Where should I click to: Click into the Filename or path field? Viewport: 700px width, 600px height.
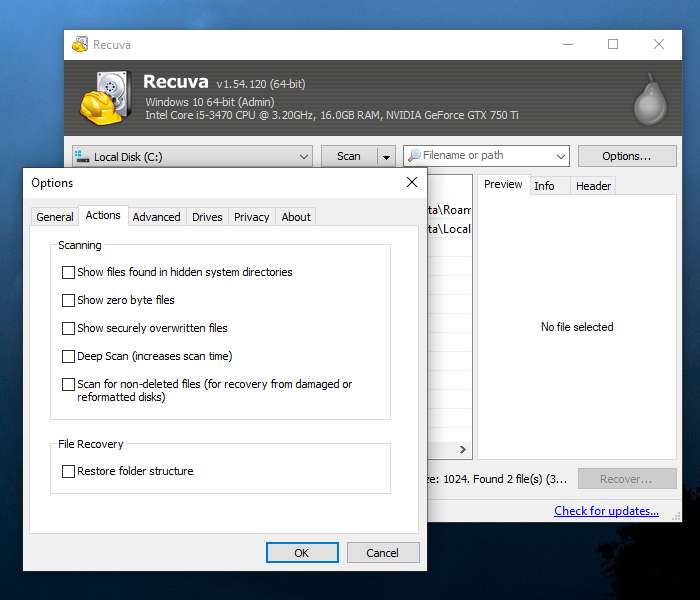coord(487,155)
